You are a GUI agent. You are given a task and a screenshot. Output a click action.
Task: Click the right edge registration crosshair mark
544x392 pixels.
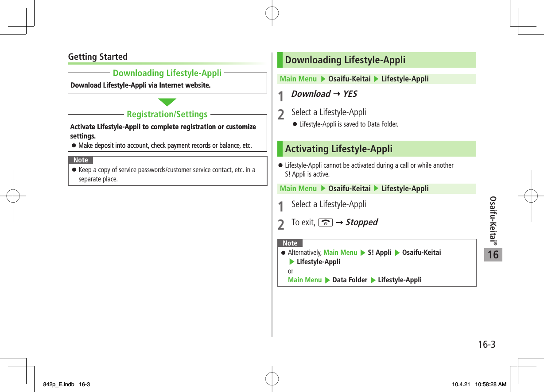coord(531,195)
